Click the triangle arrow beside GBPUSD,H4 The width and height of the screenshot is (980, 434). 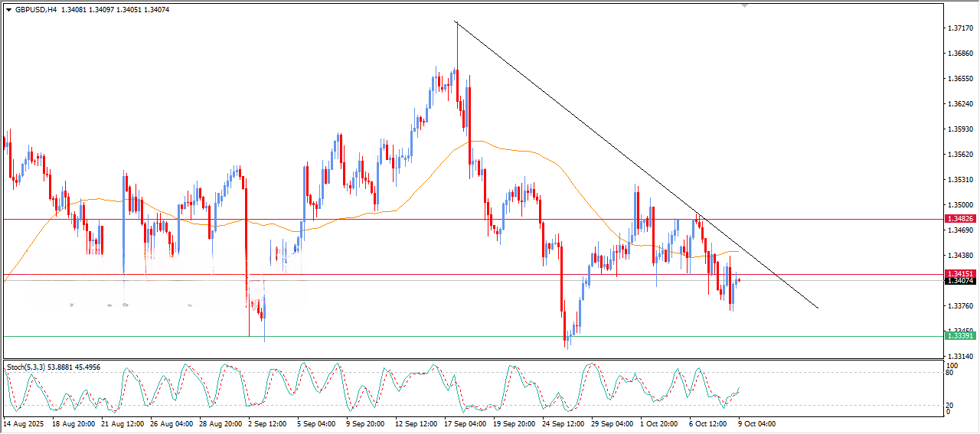(9, 10)
